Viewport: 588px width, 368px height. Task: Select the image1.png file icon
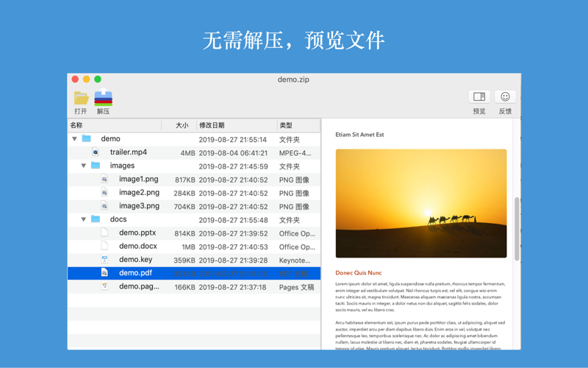point(104,180)
